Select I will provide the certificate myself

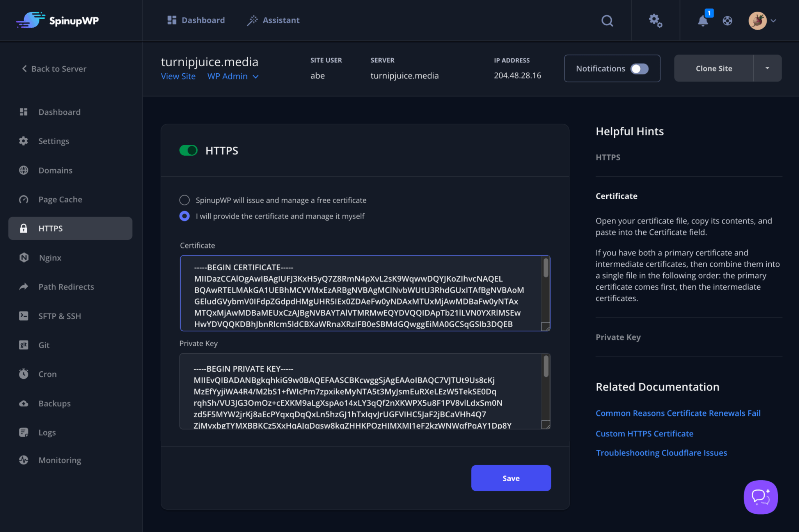(185, 216)
